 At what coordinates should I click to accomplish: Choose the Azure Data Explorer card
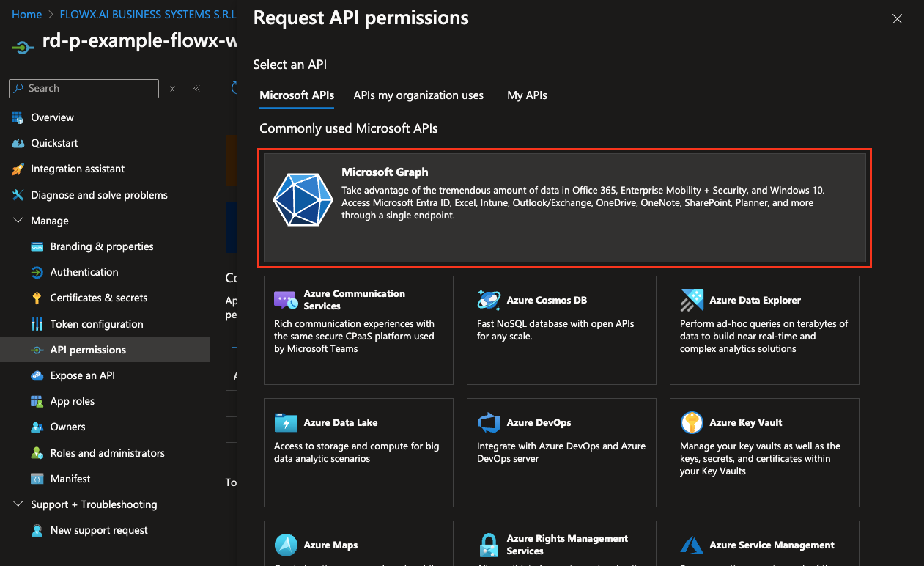coord(764,330)
